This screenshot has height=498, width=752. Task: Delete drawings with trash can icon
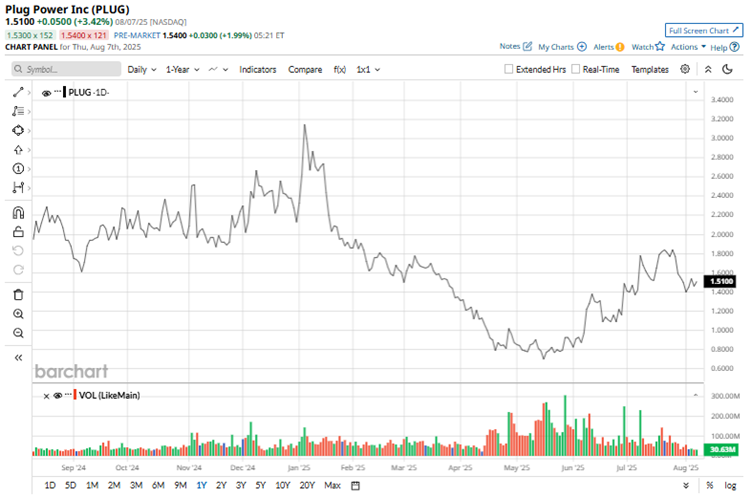click(18, 295)
